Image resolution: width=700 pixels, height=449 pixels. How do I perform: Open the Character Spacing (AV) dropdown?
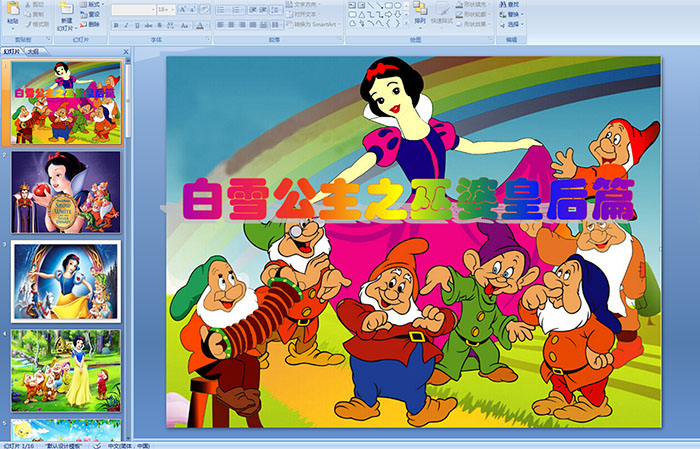tap(171, 25)
